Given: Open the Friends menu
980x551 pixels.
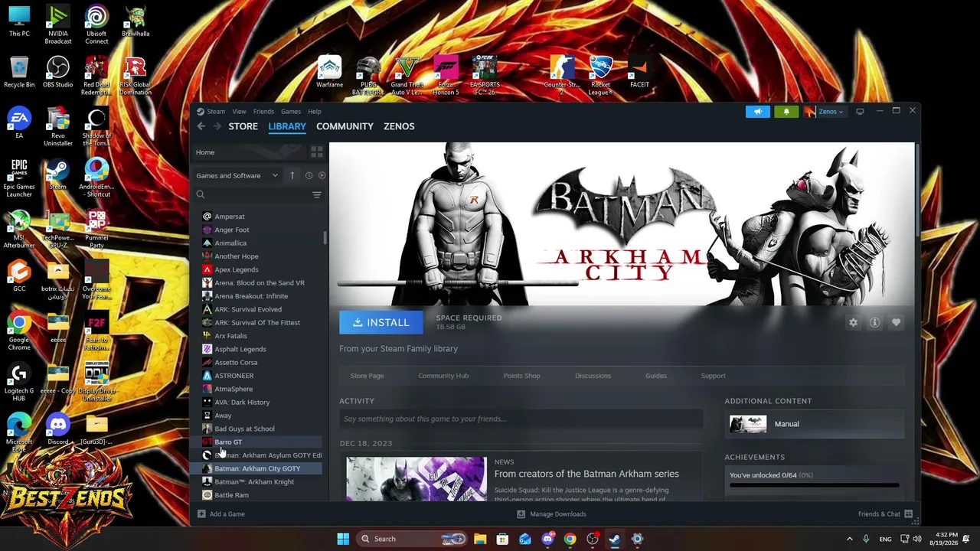Looking at the screenshot, I should click(263, 112).
